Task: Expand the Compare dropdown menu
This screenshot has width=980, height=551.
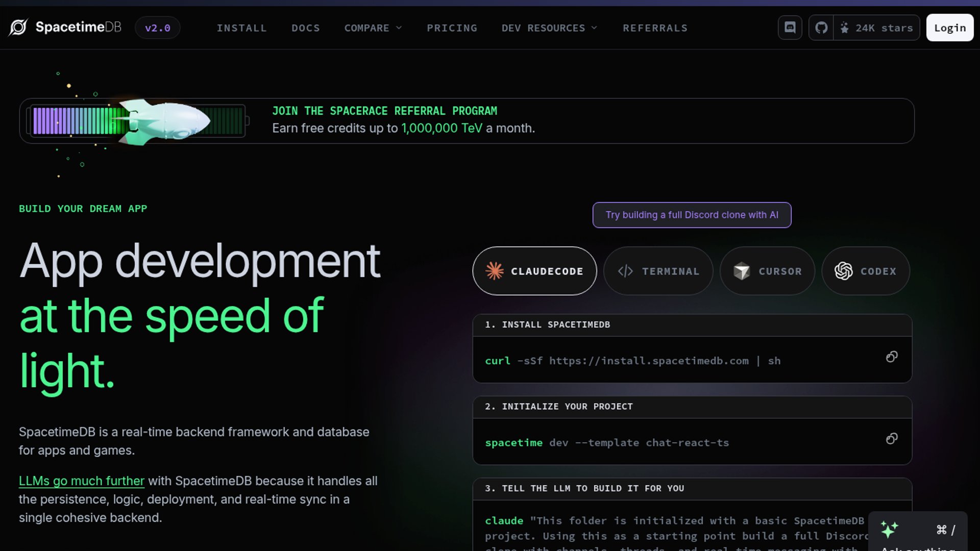Action: pos(373,28)
